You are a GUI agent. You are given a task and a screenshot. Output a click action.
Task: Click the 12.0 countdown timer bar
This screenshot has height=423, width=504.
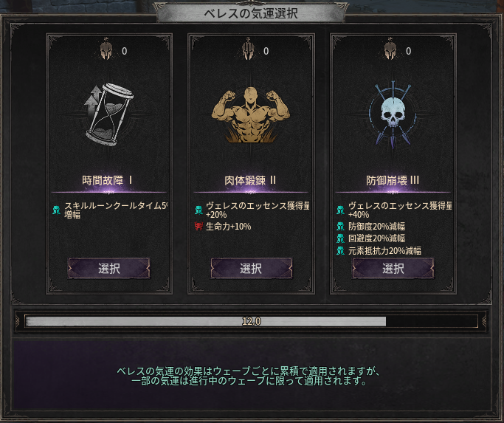252,321
